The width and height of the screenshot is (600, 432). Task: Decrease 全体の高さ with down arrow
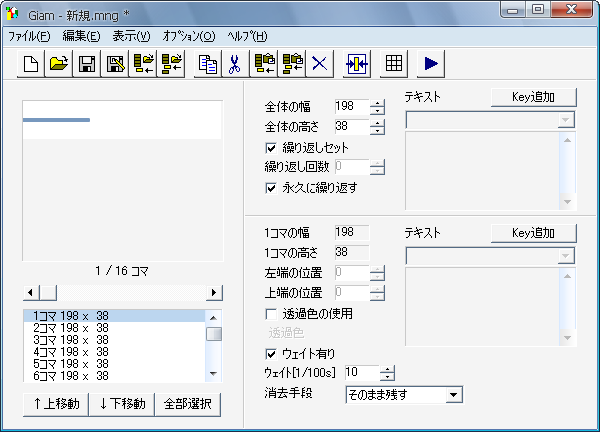377,130
